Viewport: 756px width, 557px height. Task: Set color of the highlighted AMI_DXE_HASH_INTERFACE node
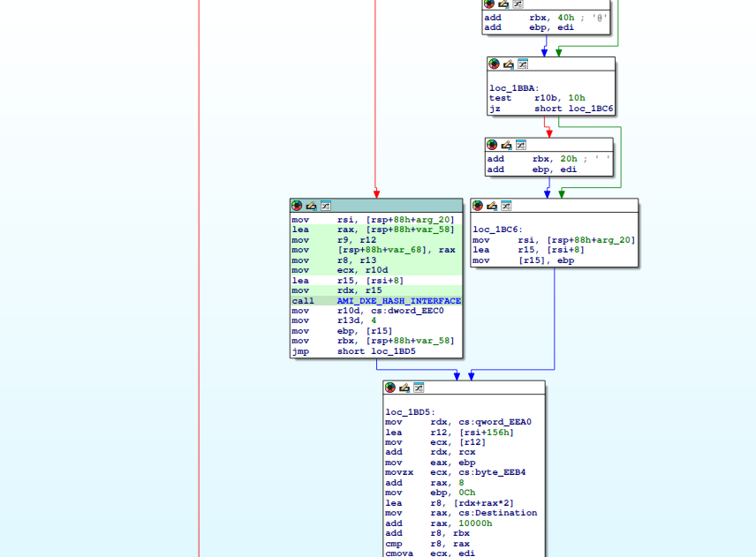(x=297, y=206)
